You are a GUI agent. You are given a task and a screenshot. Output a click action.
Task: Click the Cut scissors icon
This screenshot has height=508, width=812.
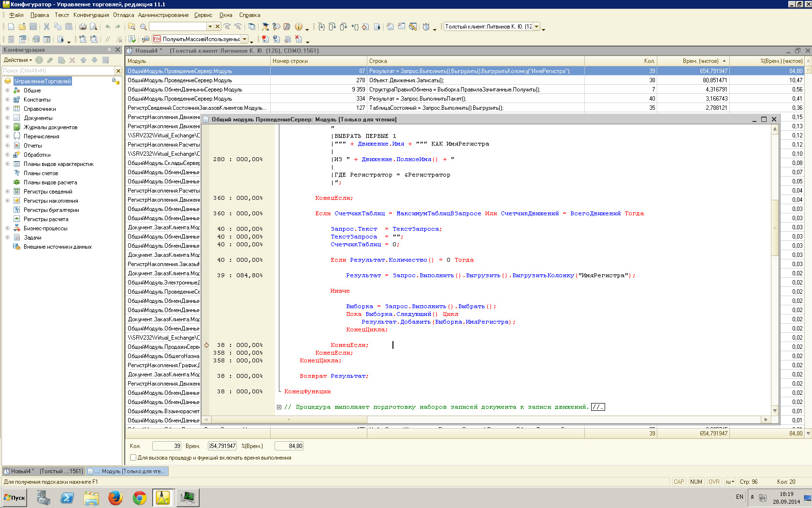pyautogui.click(x=46, y=27)
